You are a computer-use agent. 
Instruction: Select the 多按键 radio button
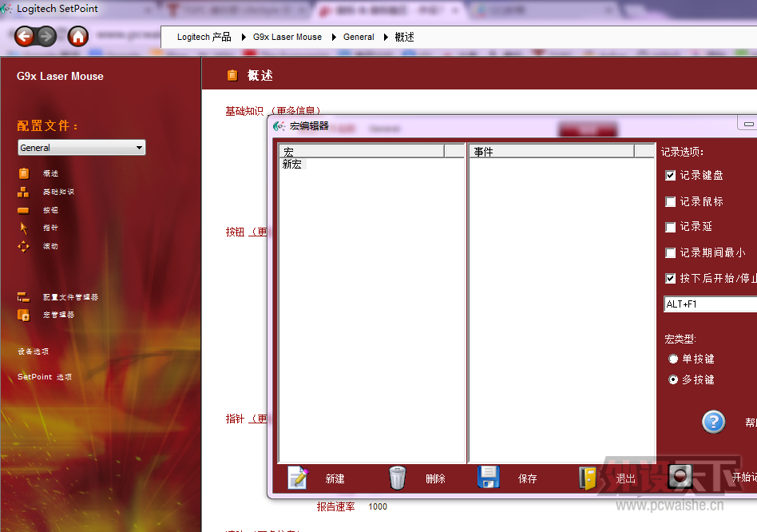[673, 379]
